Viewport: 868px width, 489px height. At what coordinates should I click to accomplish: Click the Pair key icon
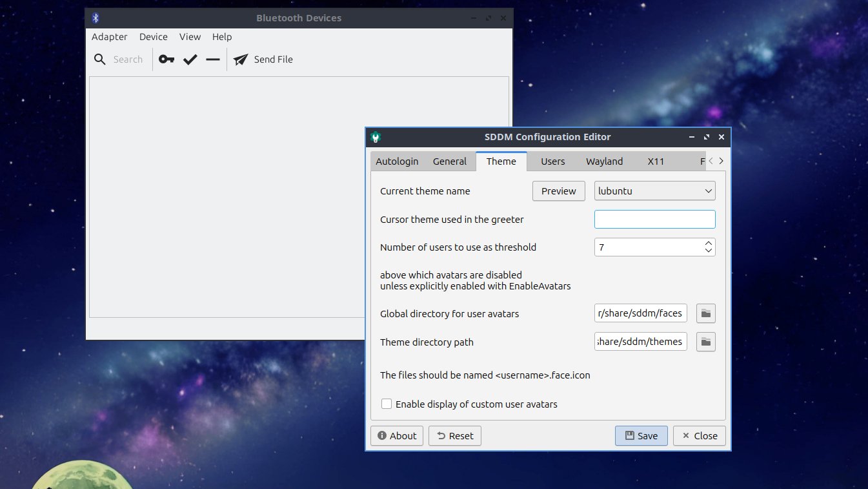click(x=167, y=59)
